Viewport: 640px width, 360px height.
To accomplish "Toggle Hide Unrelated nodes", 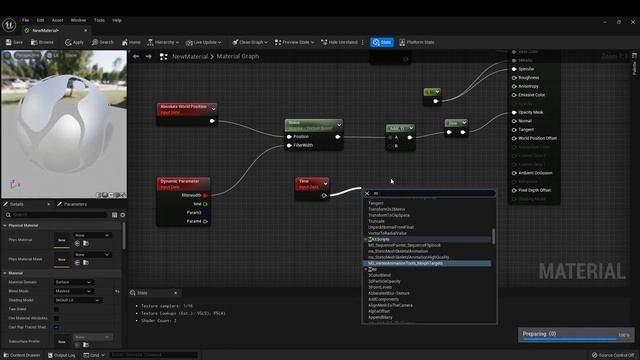I will [x=339, y=42].
